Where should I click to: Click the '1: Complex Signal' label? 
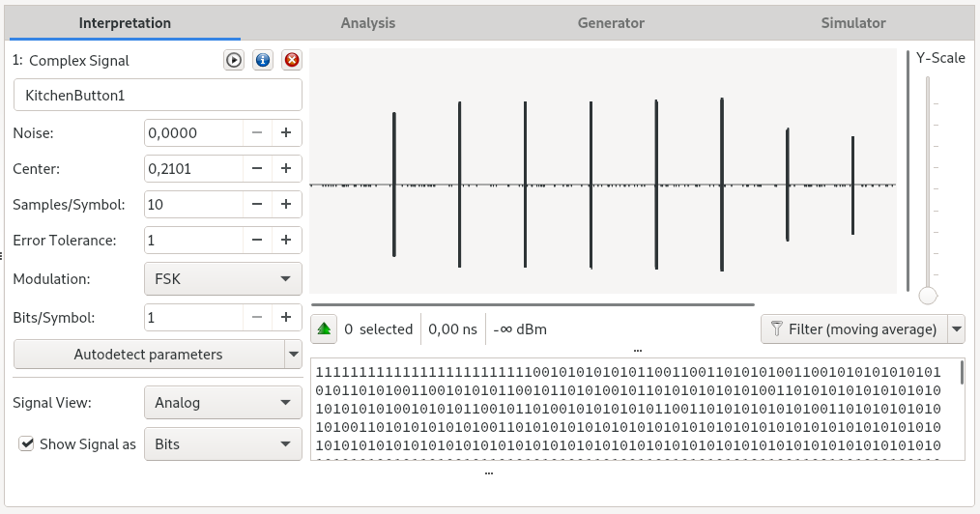pos(71,61)
